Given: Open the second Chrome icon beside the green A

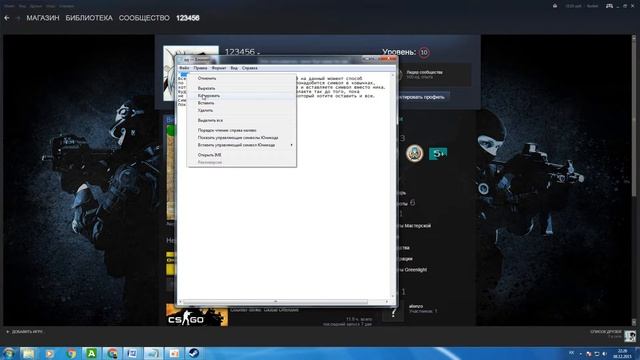Looking at the screenshot, I should [113, 353].
